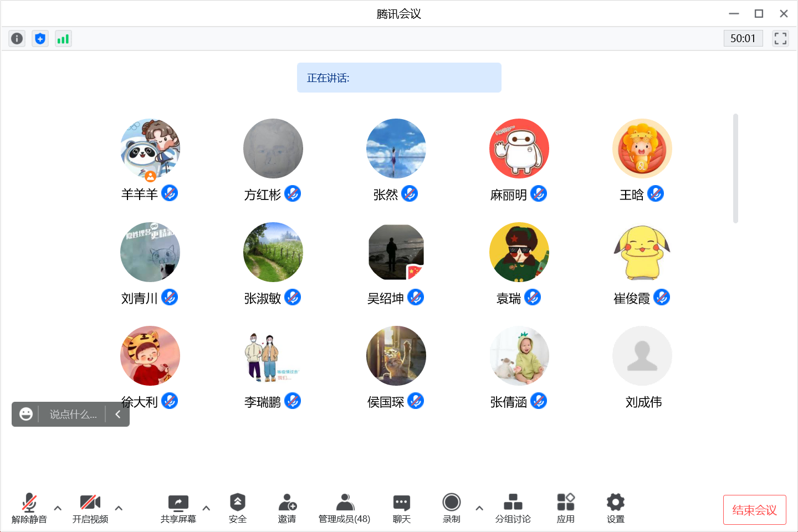Open 分组讨论 breakout rooms

pos(513,508)
